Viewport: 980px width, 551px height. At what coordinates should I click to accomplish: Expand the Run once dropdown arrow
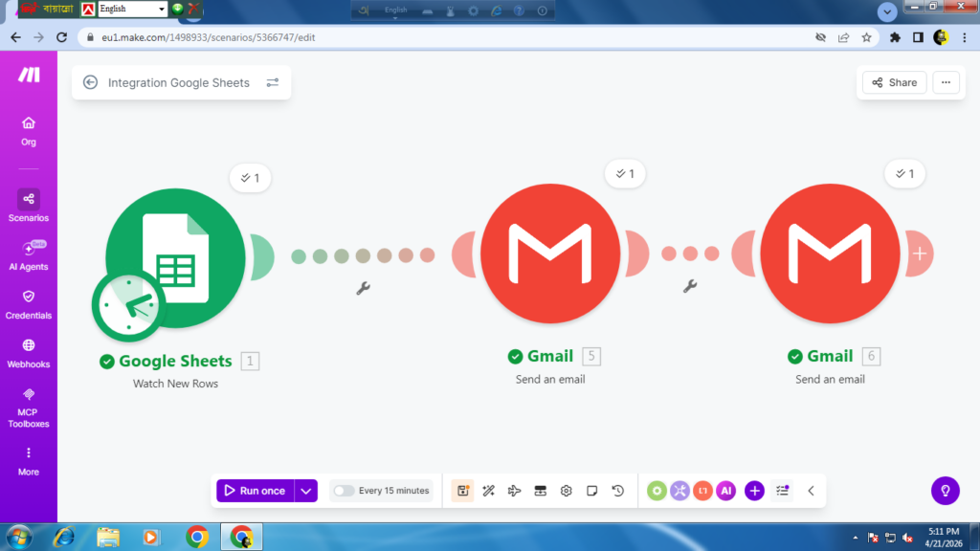tap(305, 491)
